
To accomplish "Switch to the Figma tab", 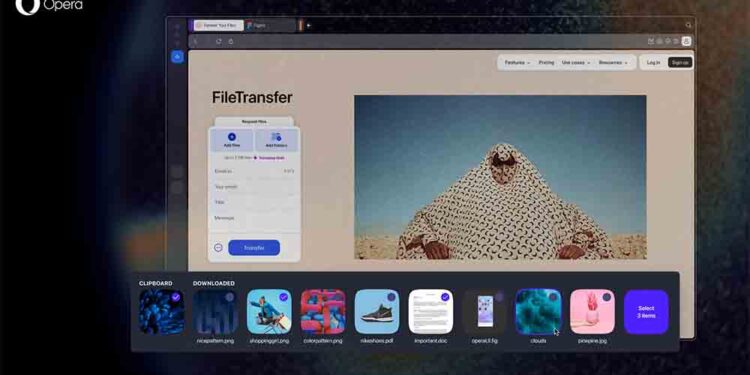I will pyautogui.click(x=269, y=25).
